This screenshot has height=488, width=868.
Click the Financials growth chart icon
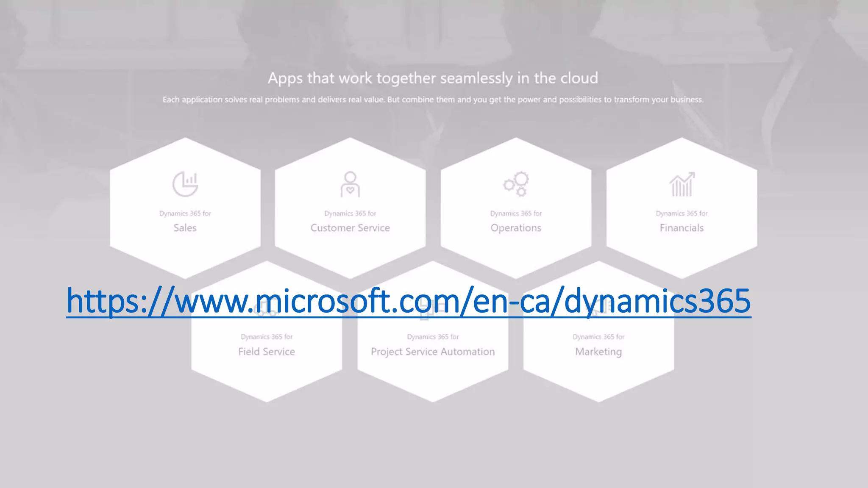682,184
